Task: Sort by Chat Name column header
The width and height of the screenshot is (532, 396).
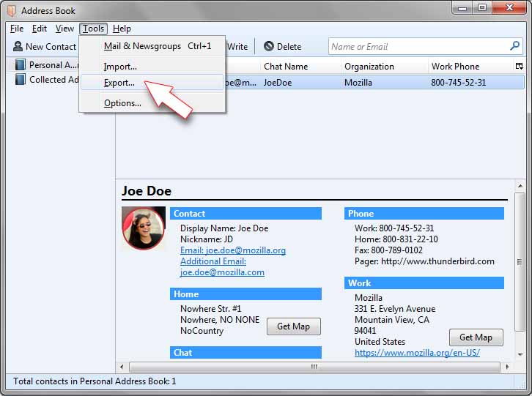Action: 300,67
